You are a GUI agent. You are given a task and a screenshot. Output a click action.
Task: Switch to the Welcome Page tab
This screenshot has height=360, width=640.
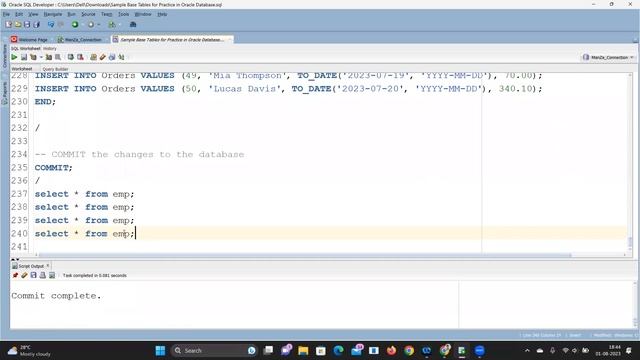pyautogui.click(x=30, y=40)
